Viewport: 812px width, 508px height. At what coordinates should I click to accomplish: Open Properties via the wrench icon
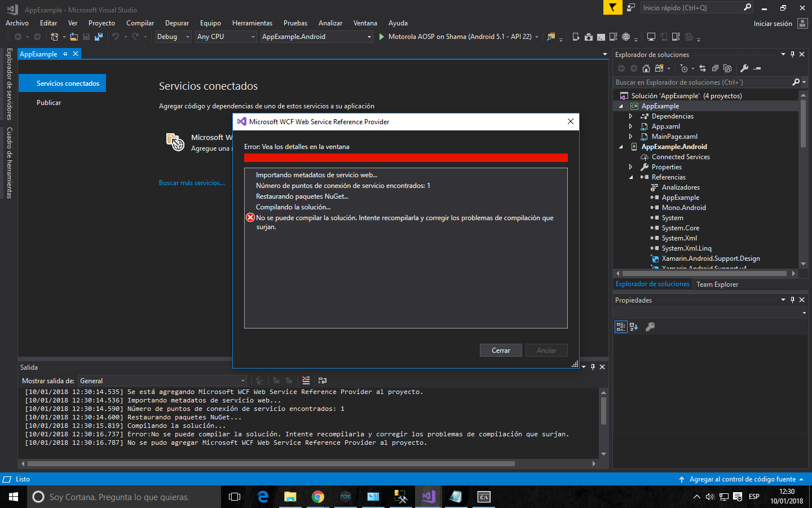744,68
